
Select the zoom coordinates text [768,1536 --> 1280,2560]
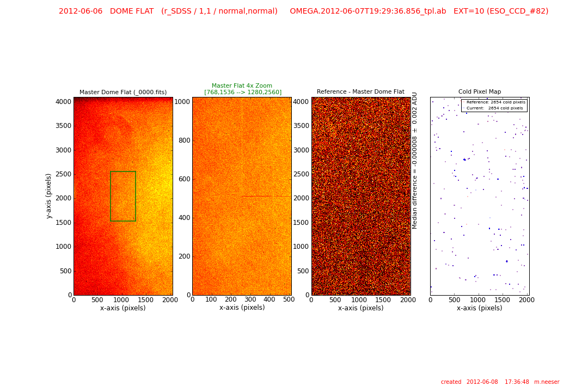(243, 92)
